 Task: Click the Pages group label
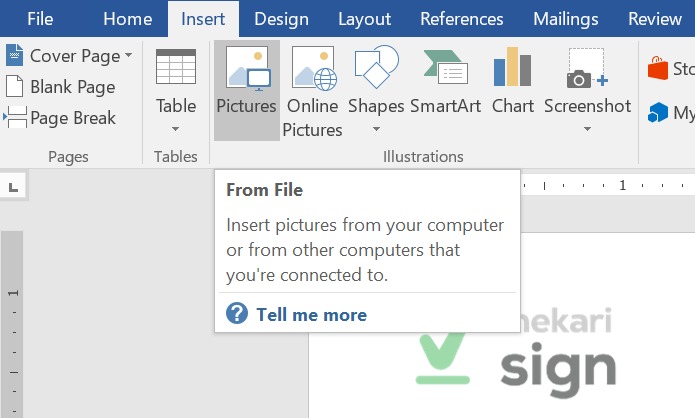coord(68,157)
